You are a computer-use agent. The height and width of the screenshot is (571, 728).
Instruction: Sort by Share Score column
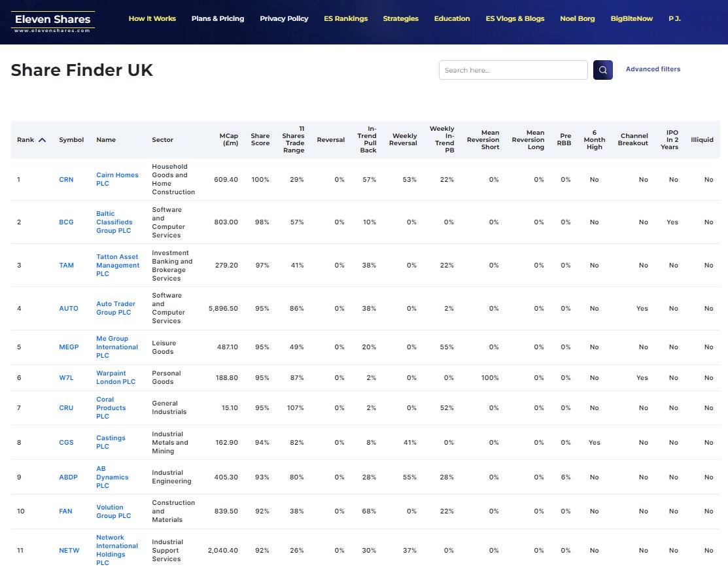click(x=260, y=139)
